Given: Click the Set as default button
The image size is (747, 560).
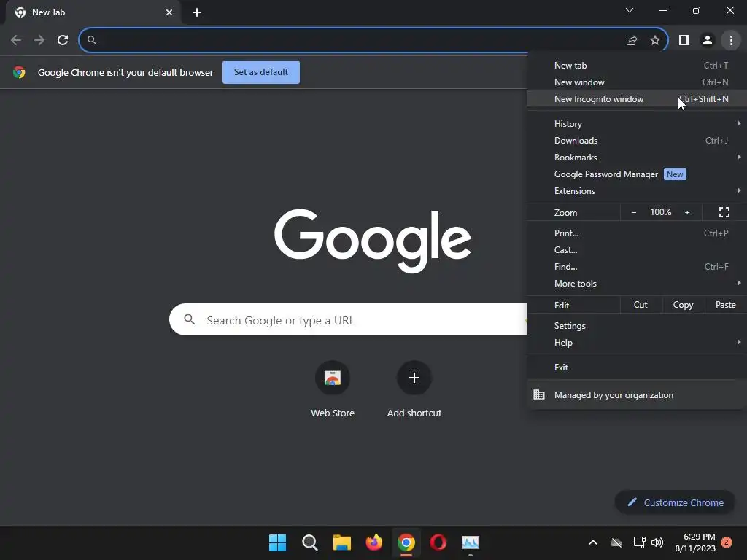Looking at the screenshot, I should 261,72.
